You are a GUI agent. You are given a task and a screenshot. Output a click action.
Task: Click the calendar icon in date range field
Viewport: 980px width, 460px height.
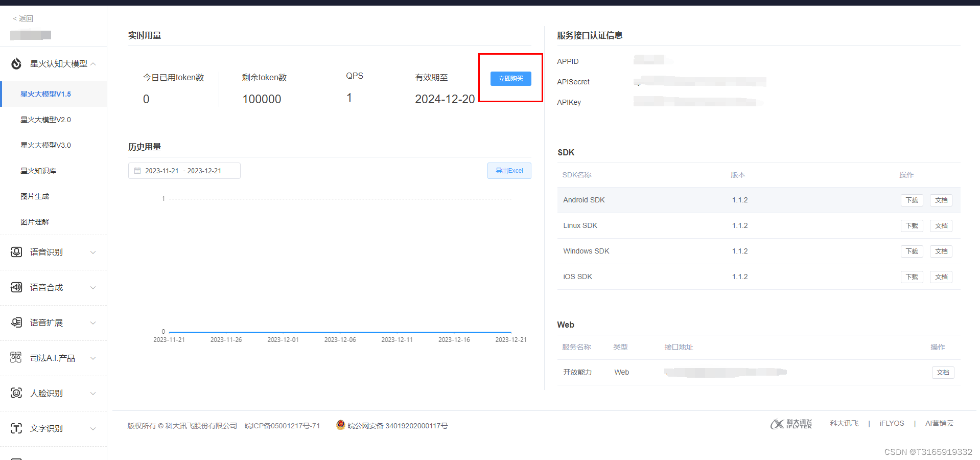click(137, 171)
